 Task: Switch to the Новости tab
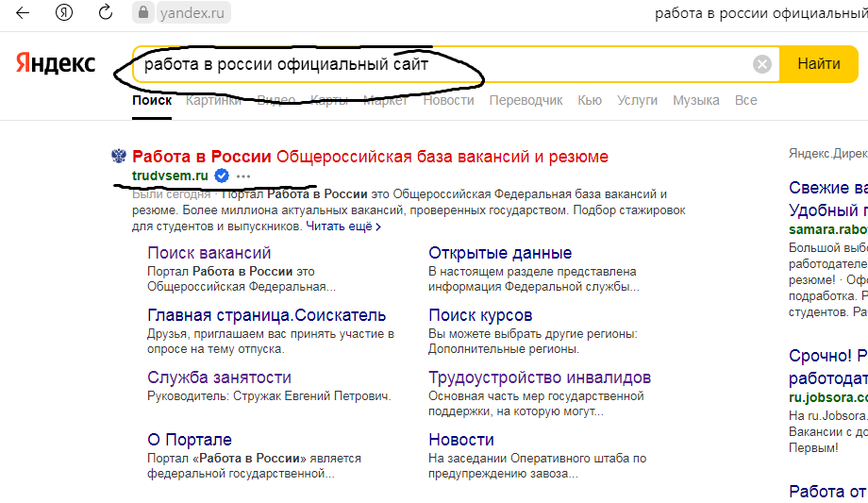pyautogui.click(x=448, y=100)
